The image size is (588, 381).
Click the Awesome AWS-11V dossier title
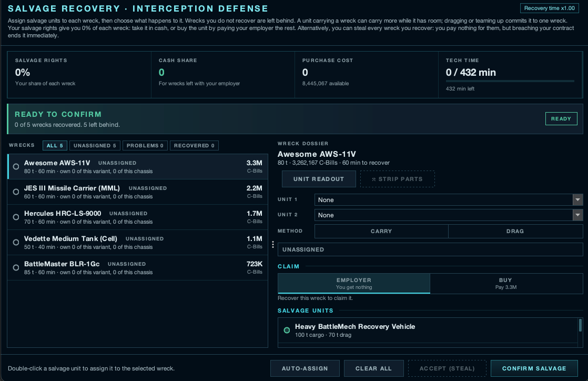[317, 154]
